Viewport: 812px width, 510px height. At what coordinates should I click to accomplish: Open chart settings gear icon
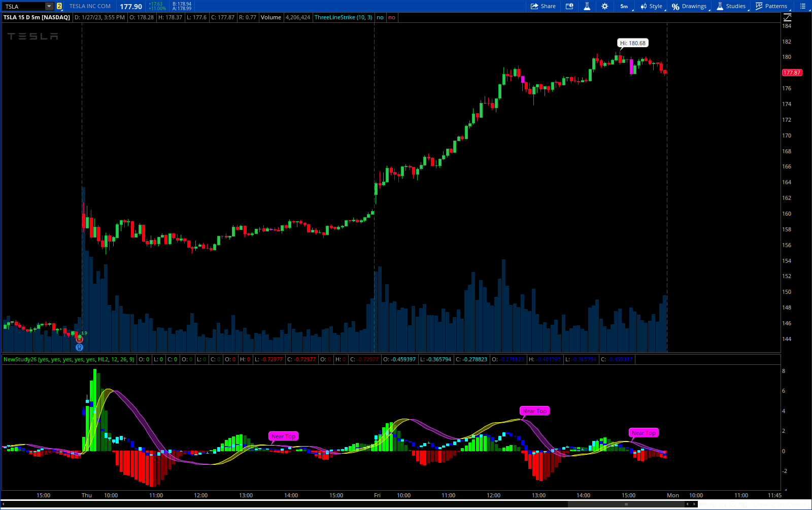click(604, 6)
